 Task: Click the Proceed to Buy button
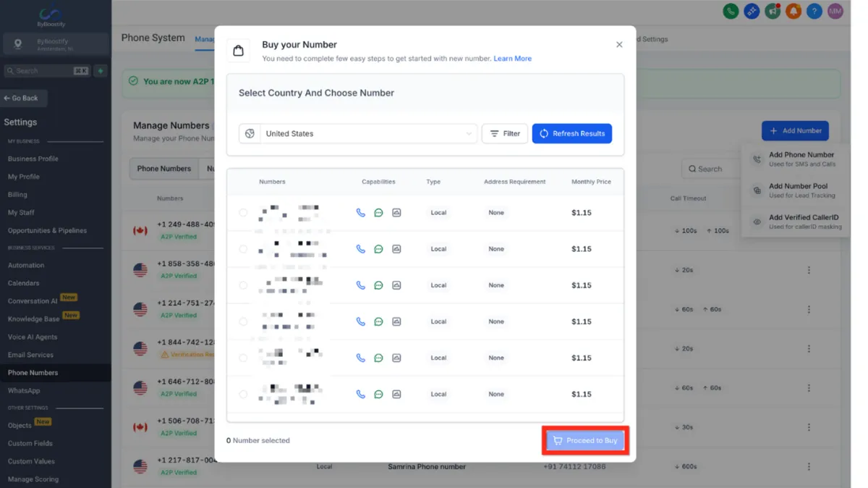[x=585, y=441]
